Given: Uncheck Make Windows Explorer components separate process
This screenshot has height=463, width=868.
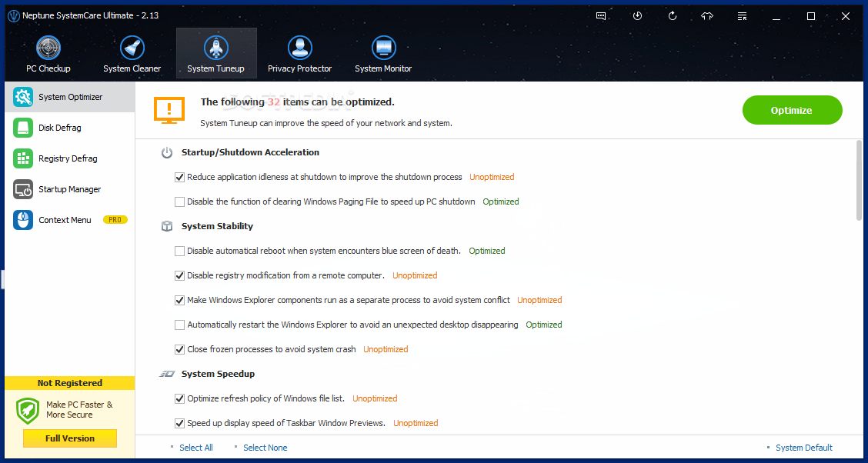Looking at the screenshot, I should tap(179, 300).
